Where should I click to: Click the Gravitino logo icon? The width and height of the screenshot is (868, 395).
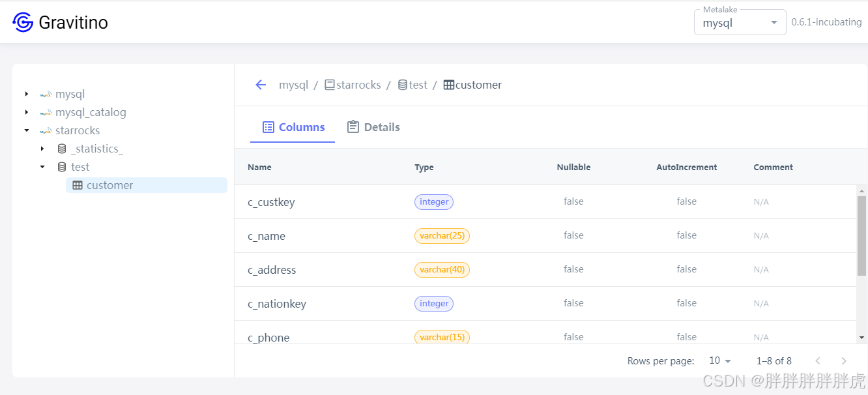23,22
